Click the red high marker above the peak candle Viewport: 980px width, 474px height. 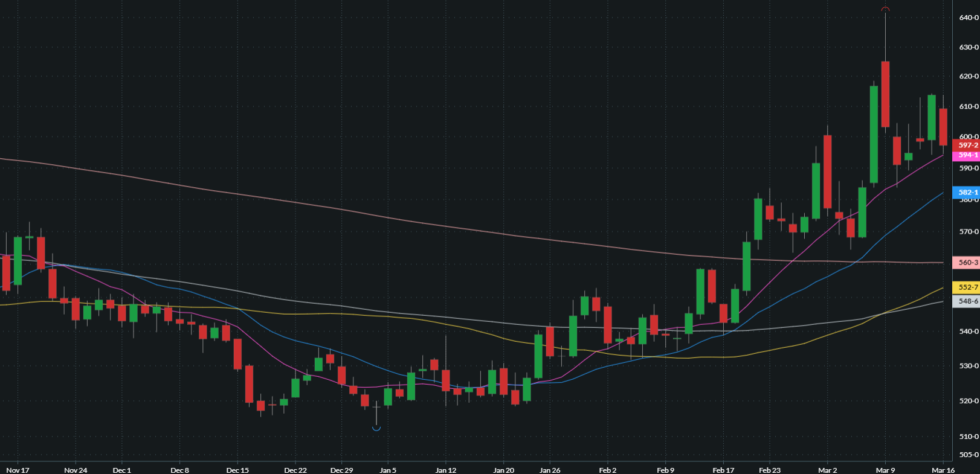click(x=885, y=9)
